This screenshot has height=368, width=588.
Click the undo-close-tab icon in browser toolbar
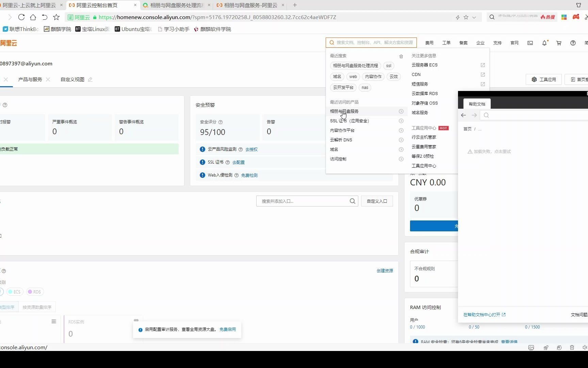tap(45, 17)
